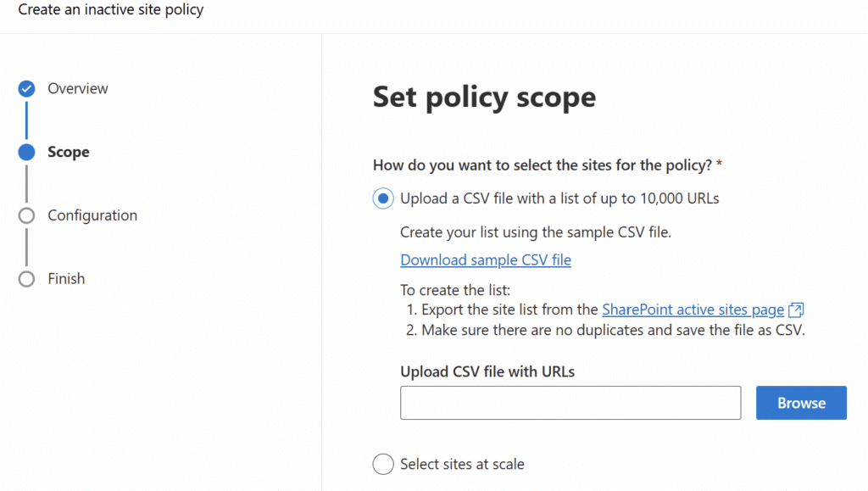Click the 'Create an inactive site policy' title
Screen dimensions: 868x491
[x=111, y=11]
